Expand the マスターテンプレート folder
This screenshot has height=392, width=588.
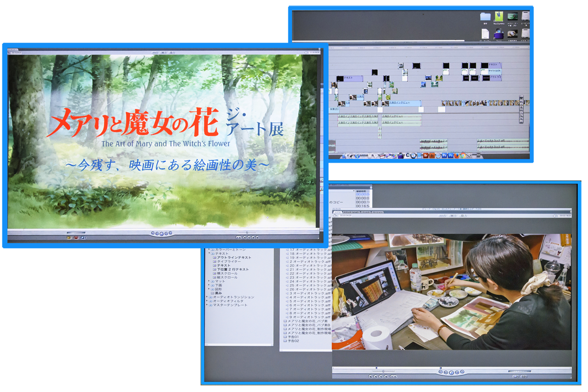point(207,305)
